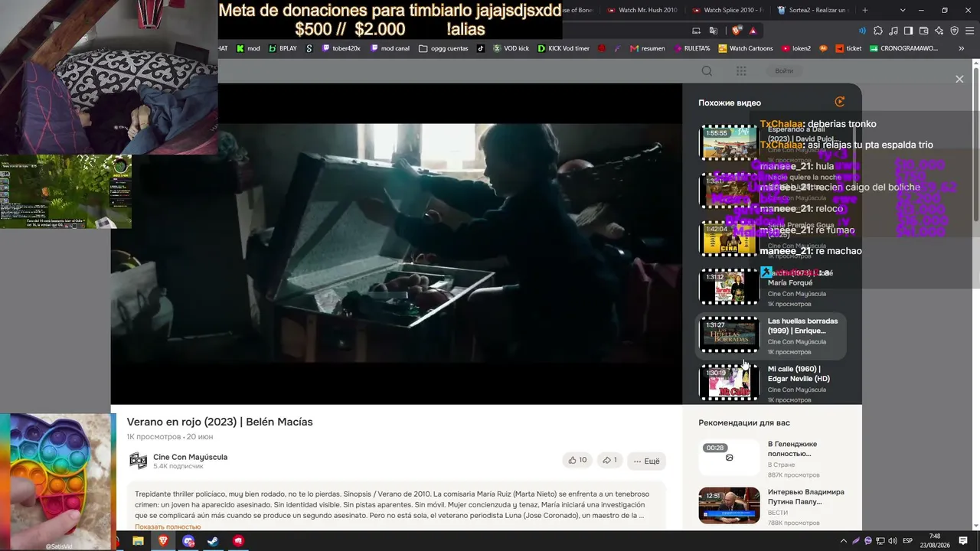The height and width of the screenshot is (551, 980).
Task: Open the site search magnifier icon
Action: [707, 71]
